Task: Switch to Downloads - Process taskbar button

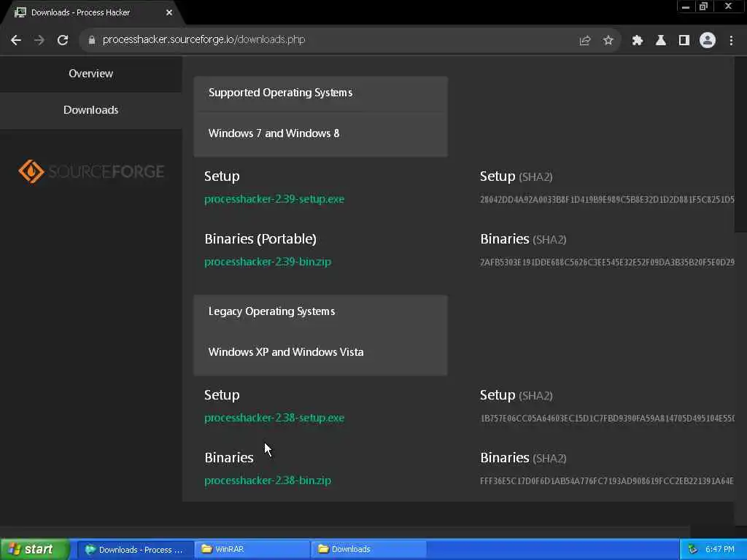Action: coord(135,550)
